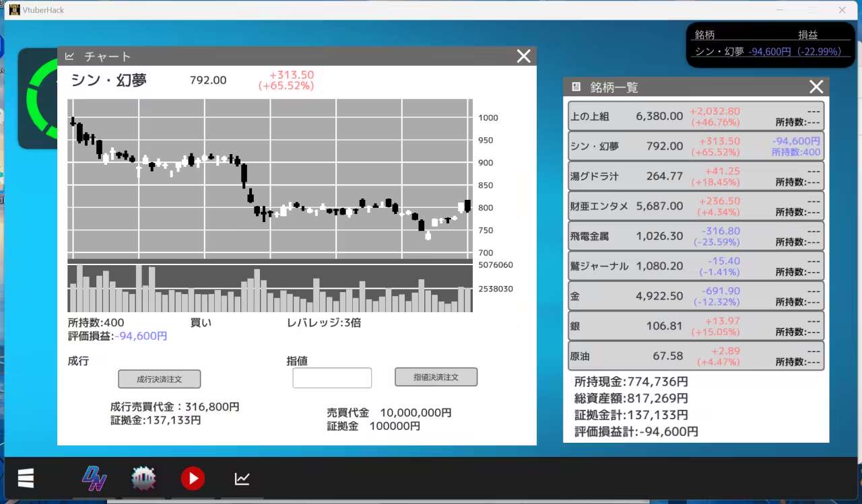The width and height of the screenshot is (862, 504).
Task: Close the 銘柄一覧 panel with its X
Action: [x=816, y=86]
